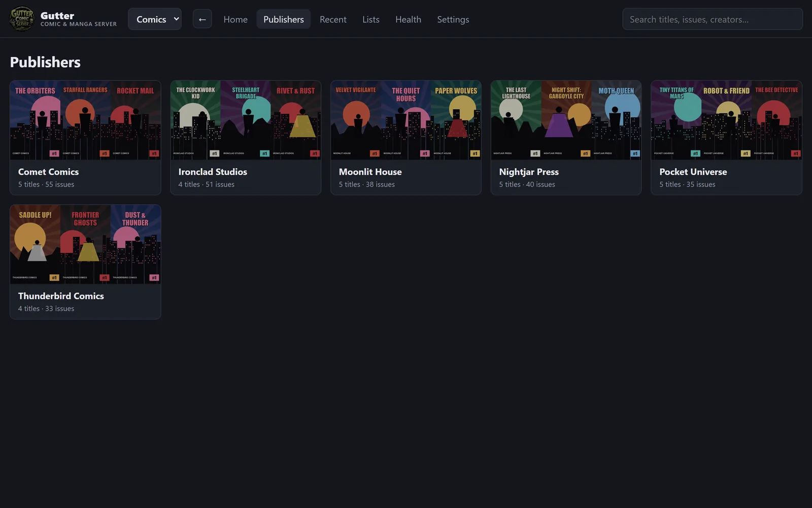812x508 pixels.
Task: View the Health tab
Action: (x=408, y=19)
